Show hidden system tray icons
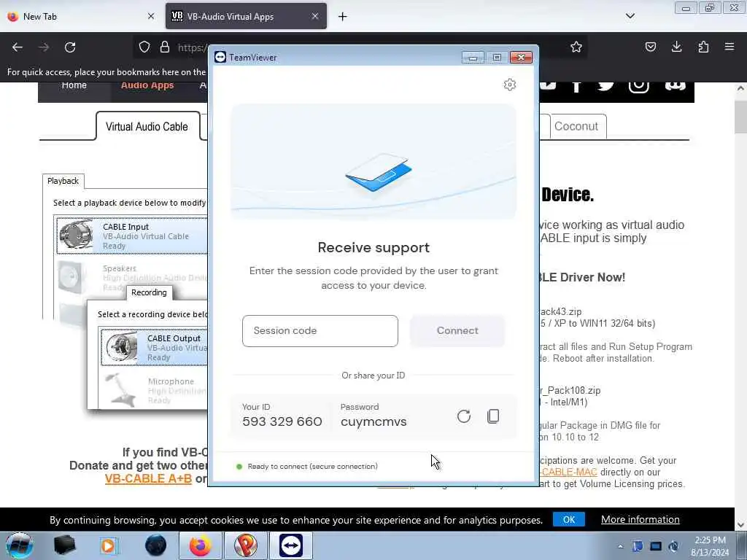 click(620, 547)
